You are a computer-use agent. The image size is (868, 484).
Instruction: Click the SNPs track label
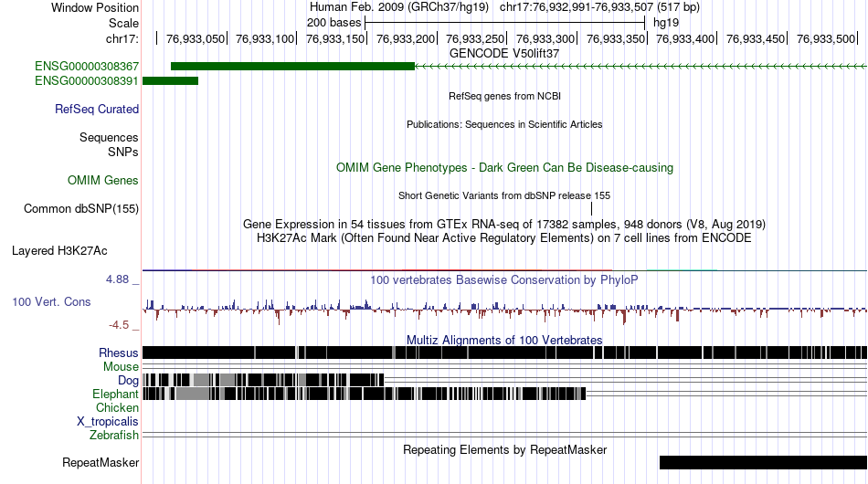point(123,152)
